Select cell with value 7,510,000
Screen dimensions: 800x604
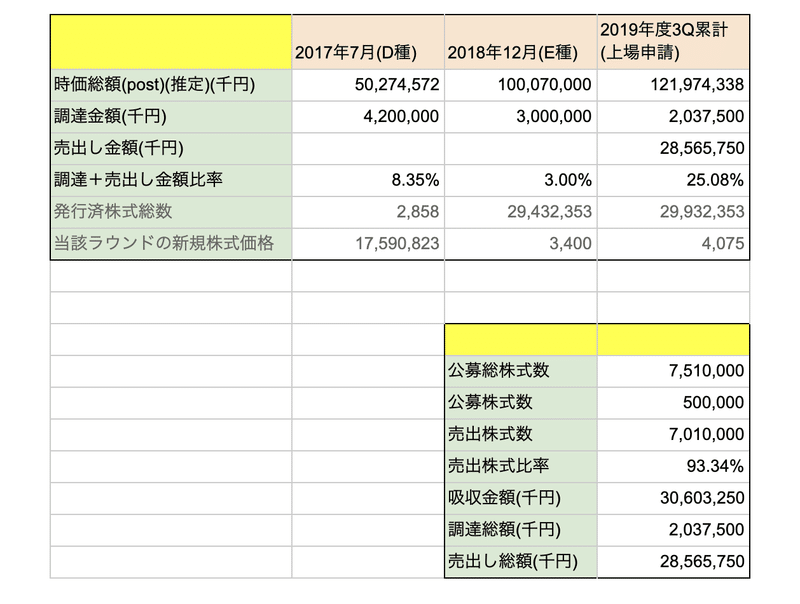pos(673,371)
